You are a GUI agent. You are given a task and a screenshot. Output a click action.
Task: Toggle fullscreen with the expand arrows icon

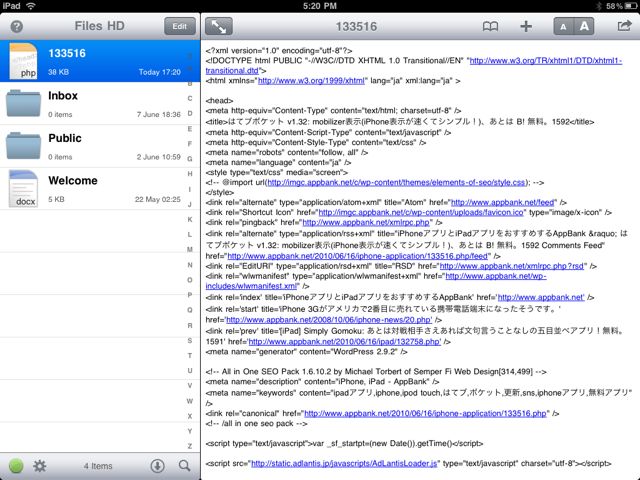[219, 27]
